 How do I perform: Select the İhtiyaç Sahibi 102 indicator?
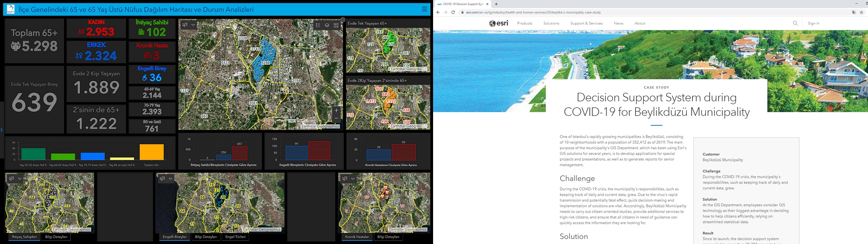(152, 28)
